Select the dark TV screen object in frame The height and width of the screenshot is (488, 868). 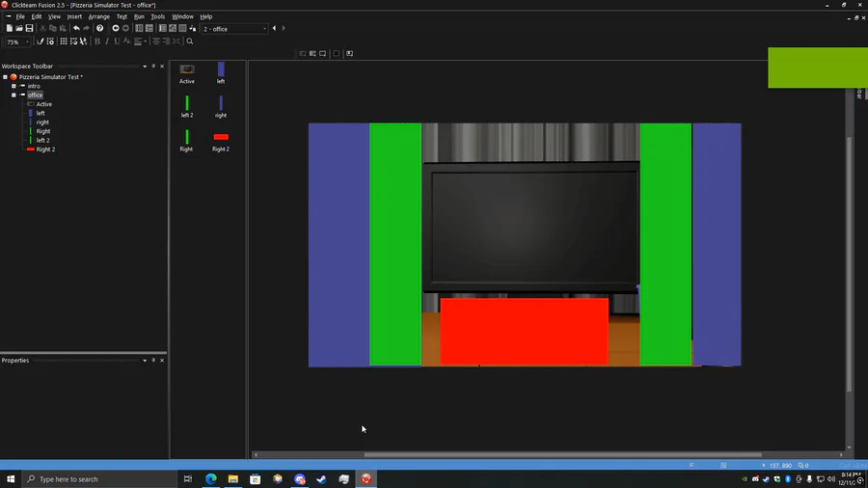531,227
